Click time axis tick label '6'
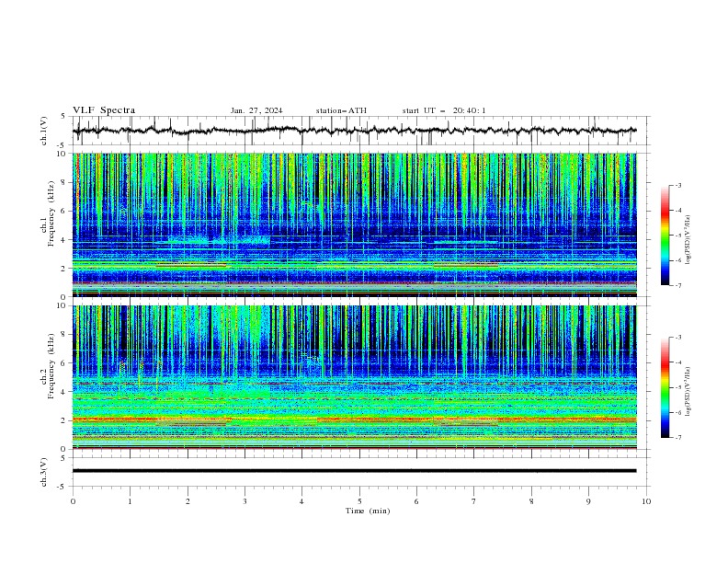 416,501
